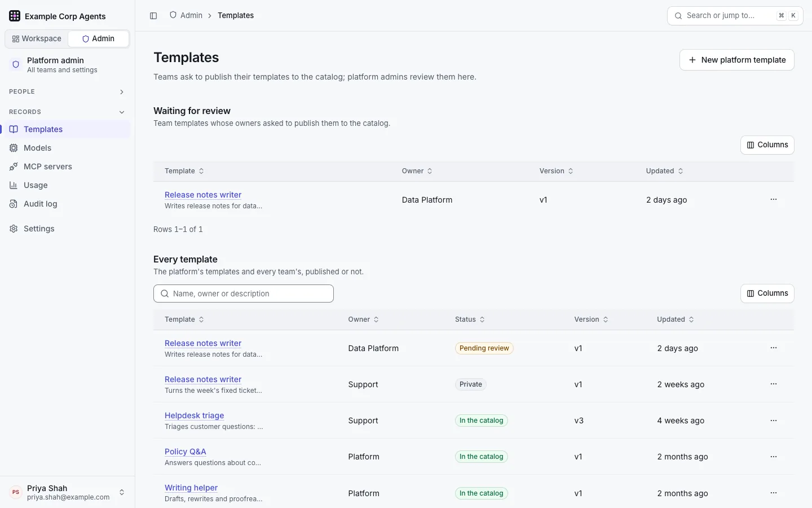This screenshot has height=508, width=812.
Task: Sort Waiting for review by Template
Action: tap(184, 171)
